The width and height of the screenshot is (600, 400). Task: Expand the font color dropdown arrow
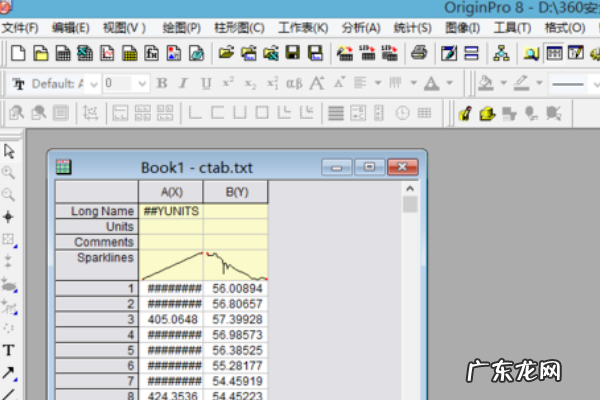451,84
